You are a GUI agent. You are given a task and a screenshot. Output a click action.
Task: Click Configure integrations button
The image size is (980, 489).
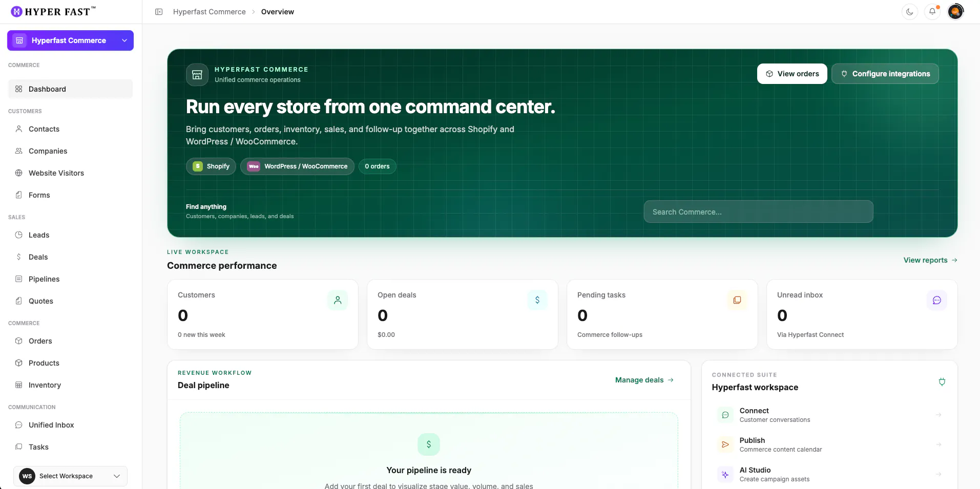click(x=885, y=74)
